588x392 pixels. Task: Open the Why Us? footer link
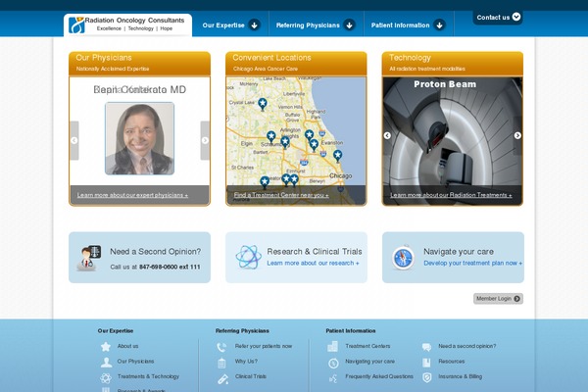[x=246, y=362]
